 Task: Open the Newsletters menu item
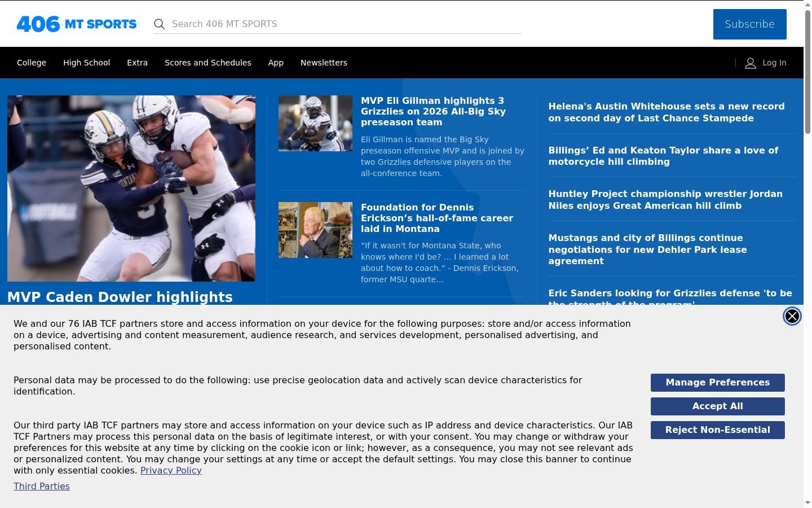(x=324, y=63)
